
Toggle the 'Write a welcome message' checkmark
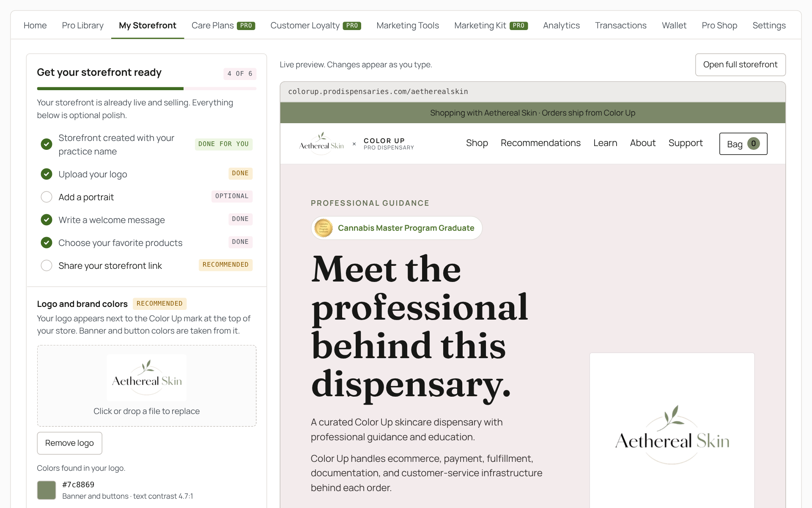(x=47, y=220)
